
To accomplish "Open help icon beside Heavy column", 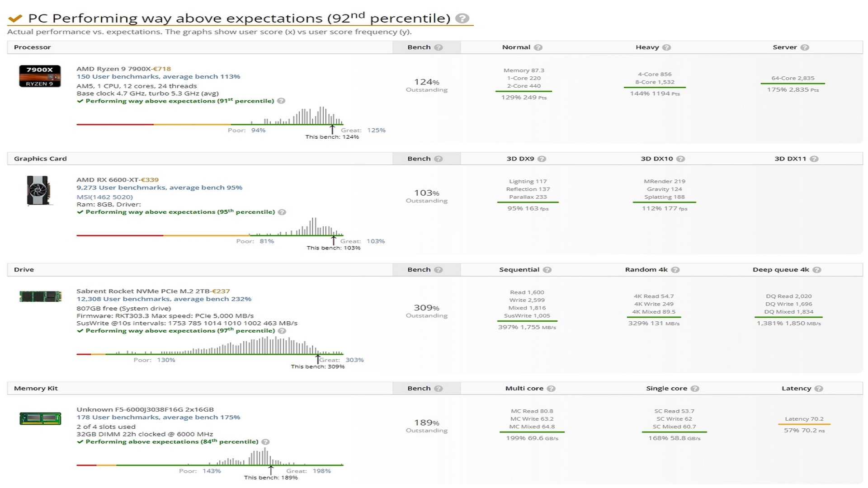I will coord(666,47).
